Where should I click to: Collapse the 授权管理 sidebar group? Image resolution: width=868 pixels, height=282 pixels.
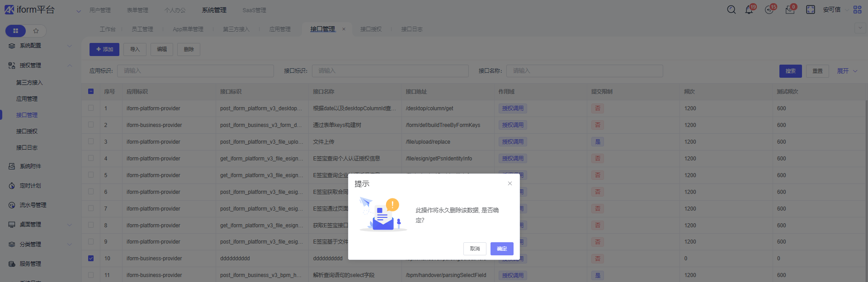pos(70,66)
